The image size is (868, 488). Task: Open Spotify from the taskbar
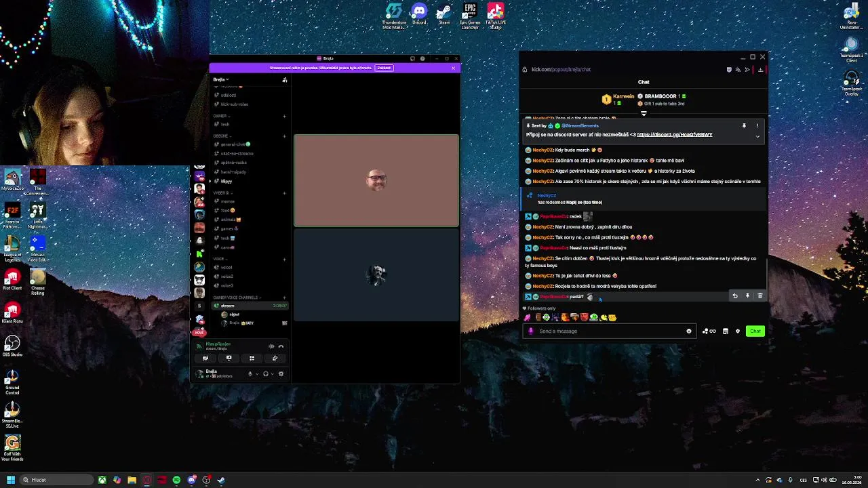[x=176, y=480]
